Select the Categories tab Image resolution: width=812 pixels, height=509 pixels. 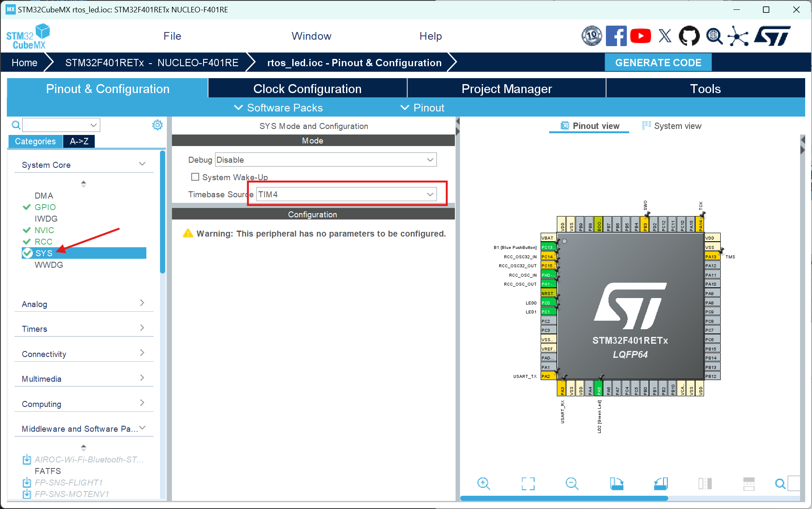click(x=35, y=141)
